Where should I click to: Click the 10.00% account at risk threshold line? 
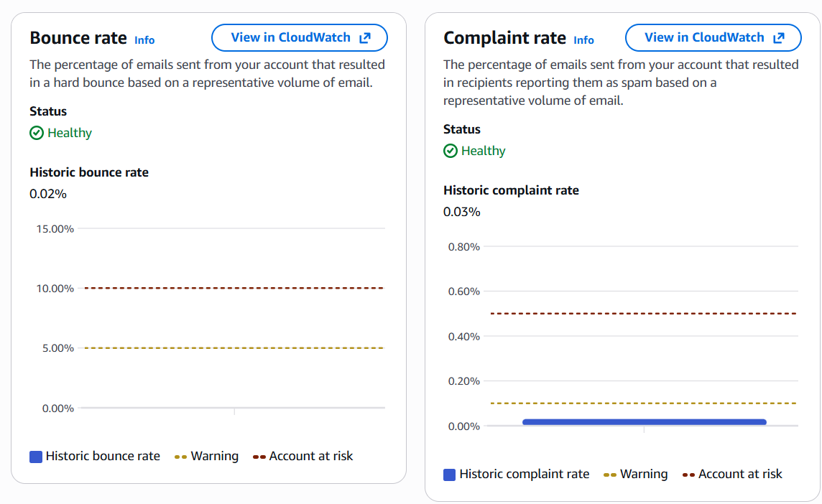click(x=234, y=288)
